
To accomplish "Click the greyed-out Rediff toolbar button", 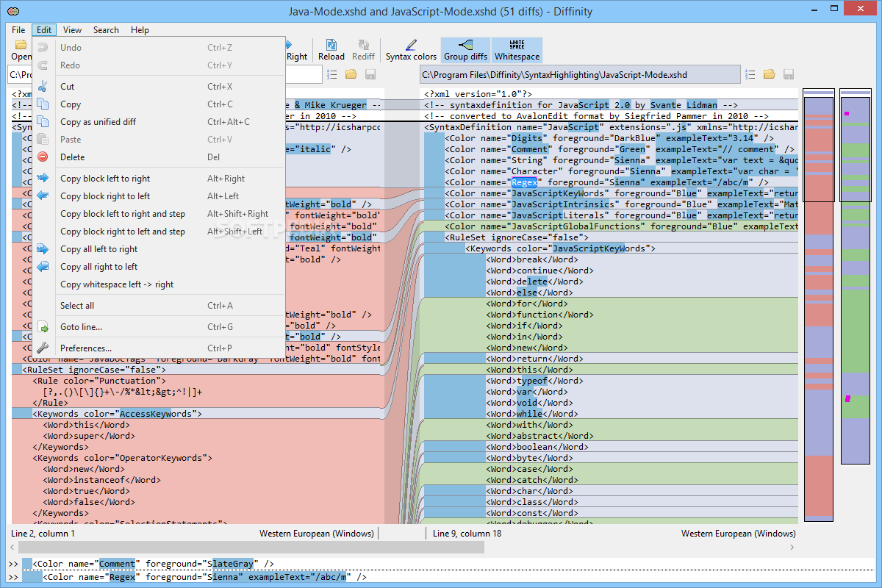I will click(x=364, y=50).
